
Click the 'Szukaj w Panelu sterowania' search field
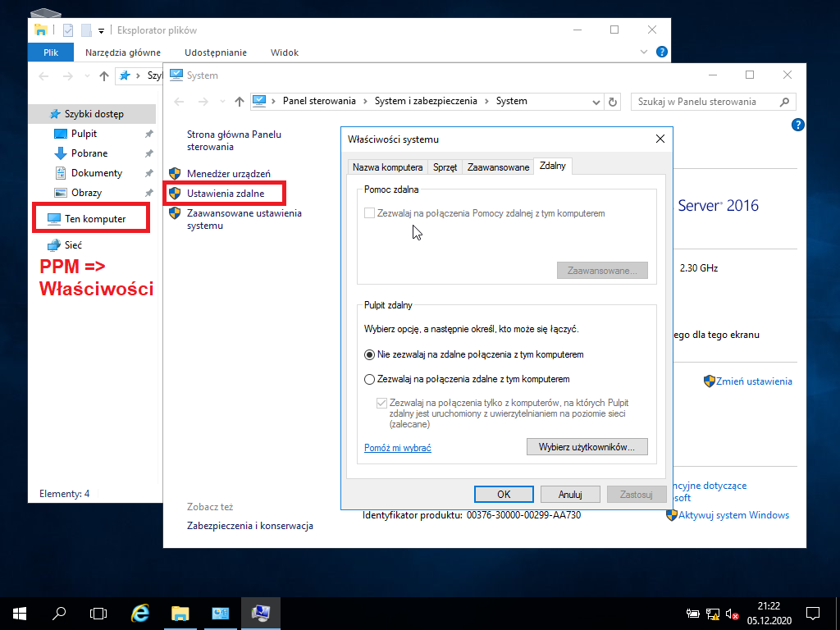[x=707, y=102]
